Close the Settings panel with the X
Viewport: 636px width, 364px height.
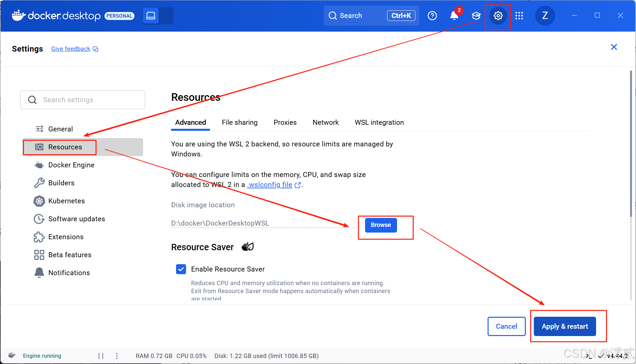pyautogui.click(x=614, y=47)
